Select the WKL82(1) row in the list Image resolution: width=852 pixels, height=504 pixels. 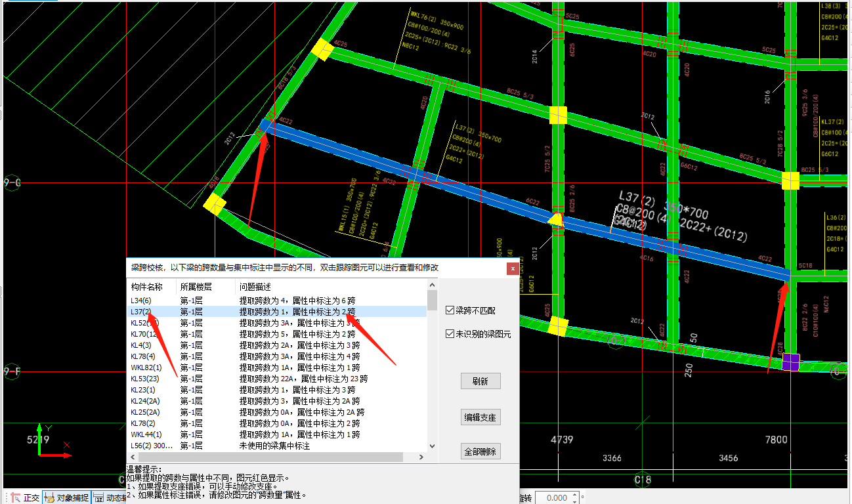click(x=276, y=367)
